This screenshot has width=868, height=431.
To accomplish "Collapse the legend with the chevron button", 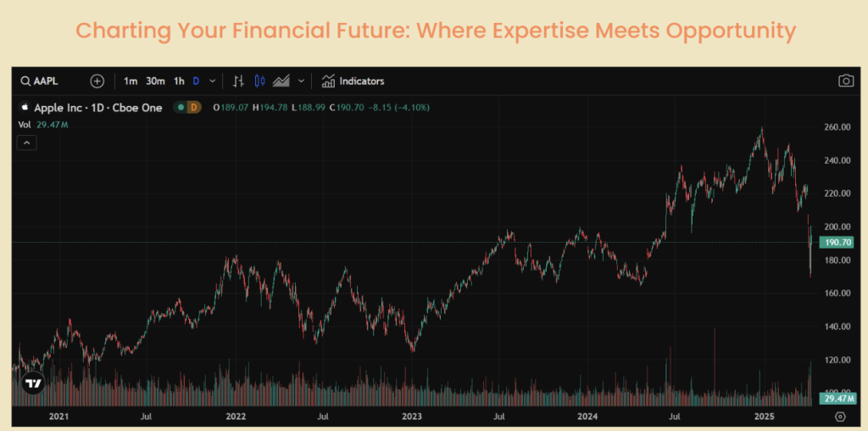I will pos(27,143).
